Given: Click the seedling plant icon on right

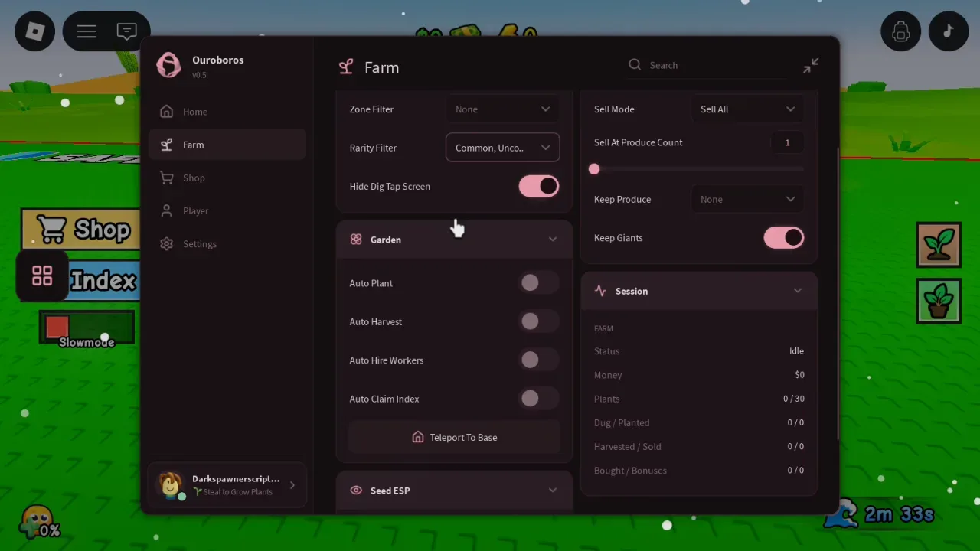Looking at the screenshot, I should pyautogui.click(x=939, y=245).
